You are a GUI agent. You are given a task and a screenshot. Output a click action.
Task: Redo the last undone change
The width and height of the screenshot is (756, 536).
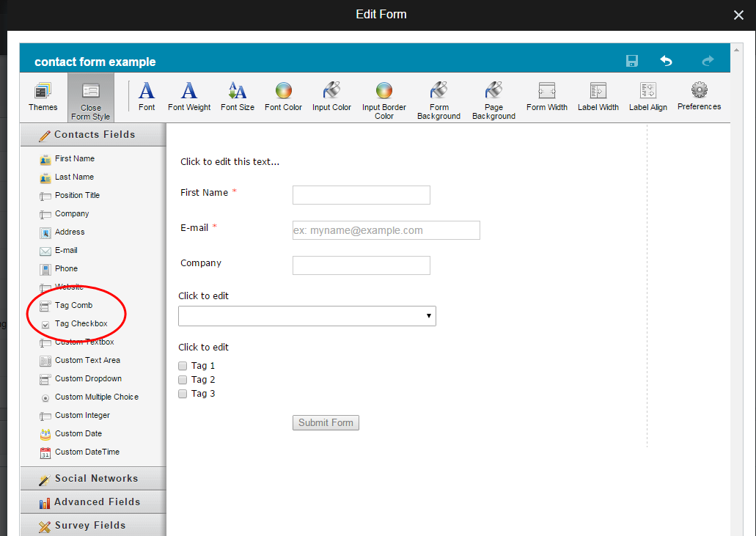708,61
